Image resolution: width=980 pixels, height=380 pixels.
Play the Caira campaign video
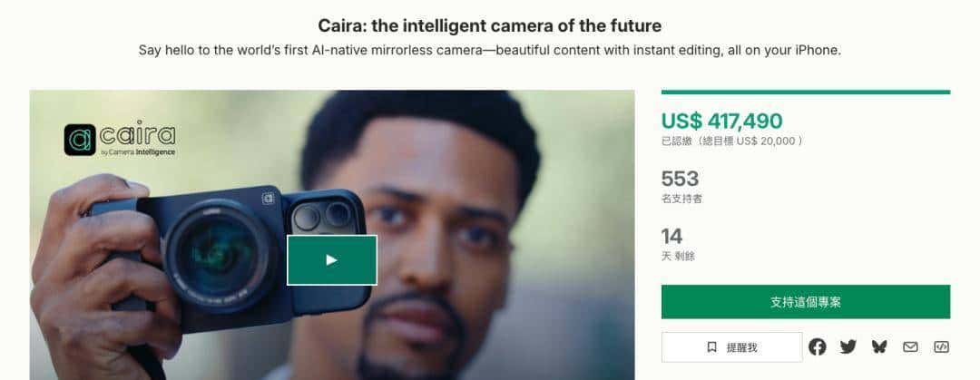click(x=332, y=260)
